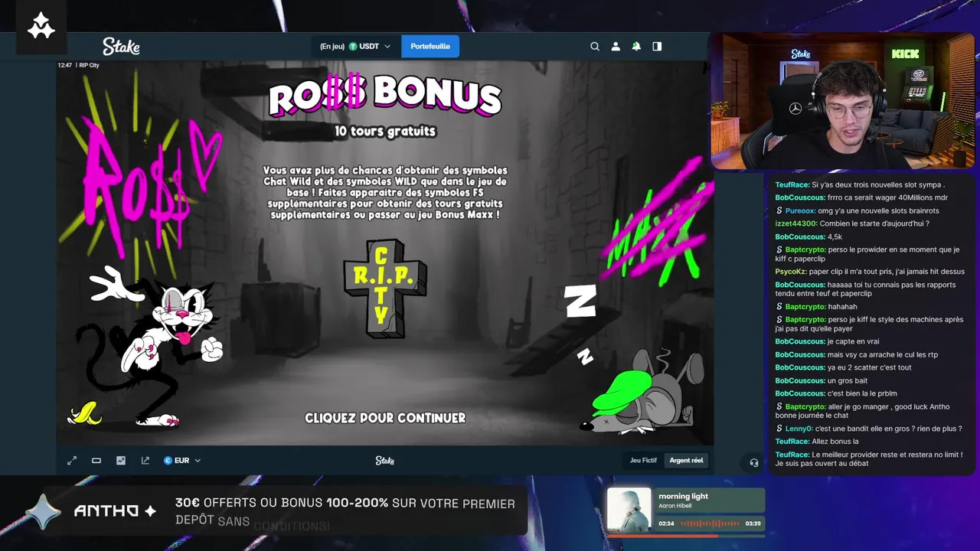The width and height of the screenshot is (980, 551).
Task: Open the live stats chart icon
Action: coord(121,461)
